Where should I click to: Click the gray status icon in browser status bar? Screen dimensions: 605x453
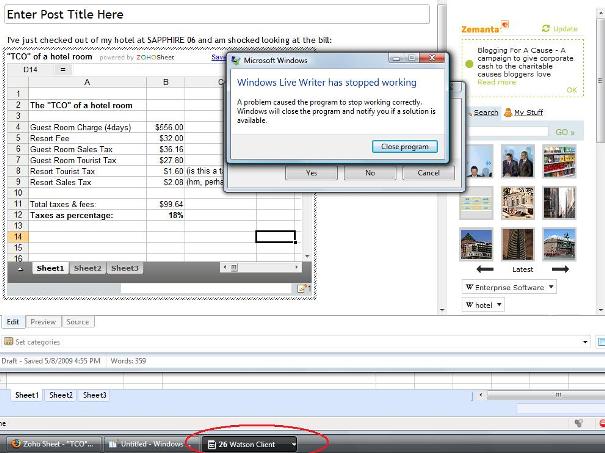578,423
